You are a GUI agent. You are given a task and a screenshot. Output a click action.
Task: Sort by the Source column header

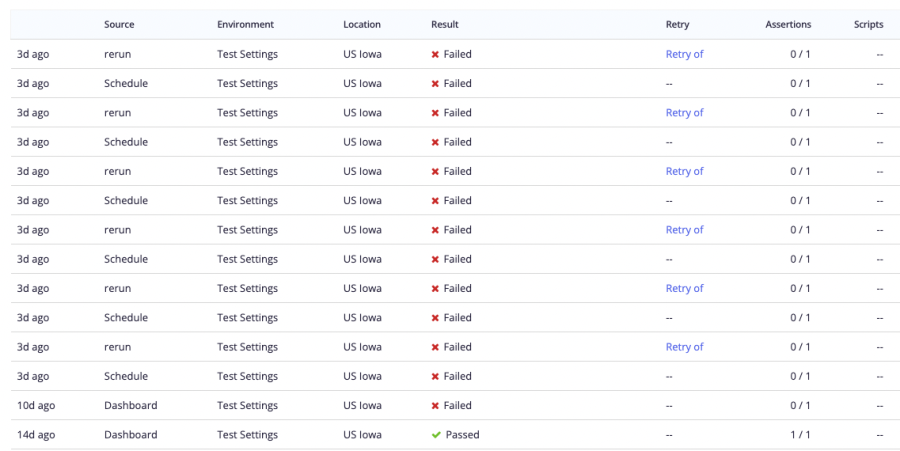pos(119,24)
